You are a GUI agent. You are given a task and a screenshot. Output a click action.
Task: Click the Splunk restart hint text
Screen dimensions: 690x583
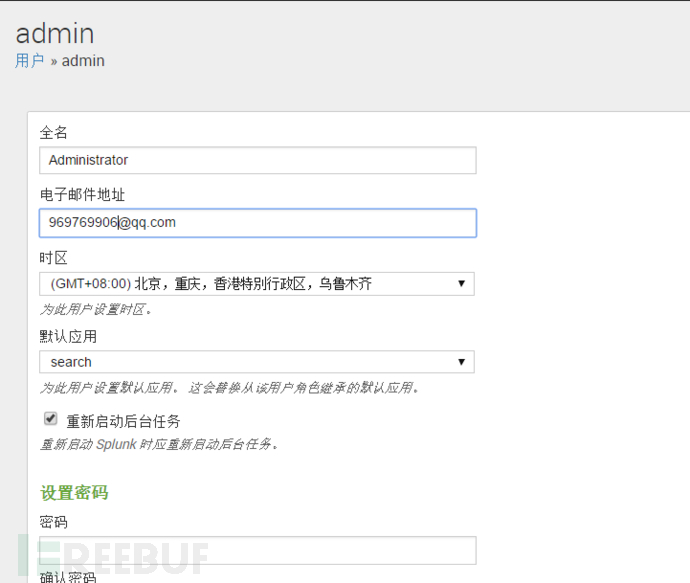tap(159, 444)
